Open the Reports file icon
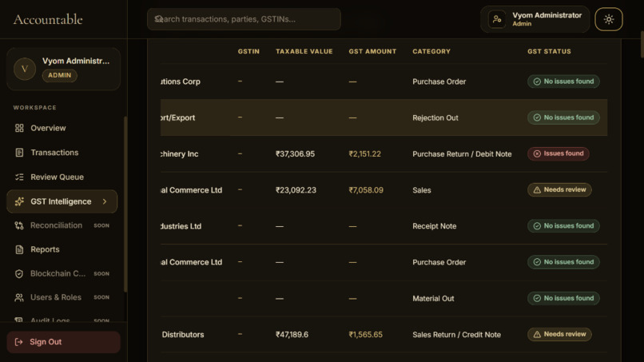The width and height of the screenshot is (644, 362). pyautogui.click(x=19, y=249)
